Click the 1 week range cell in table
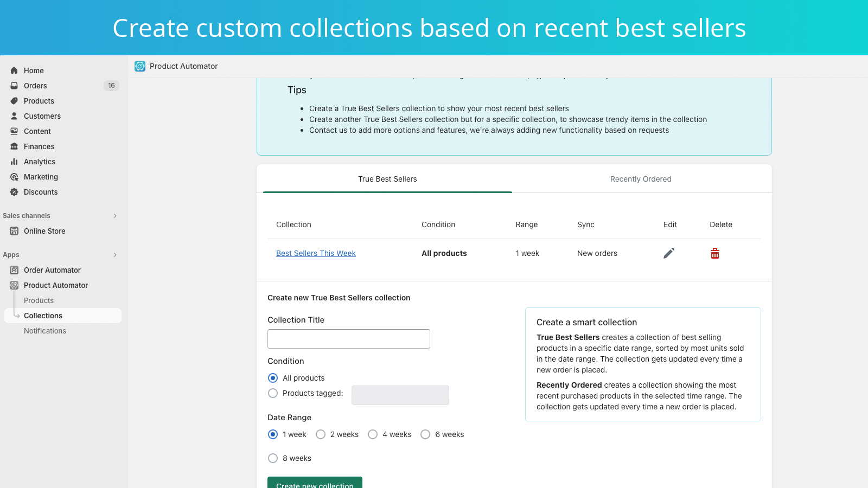This screenshot has height=488, width=868. [527, 253]
